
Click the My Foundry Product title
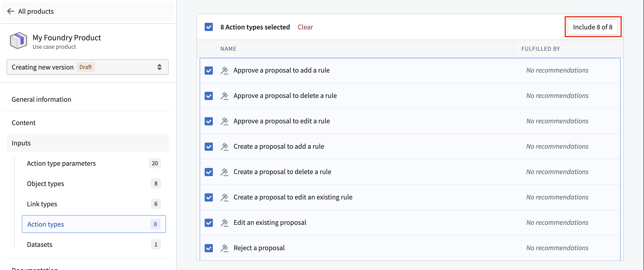(x=67, y=38)
